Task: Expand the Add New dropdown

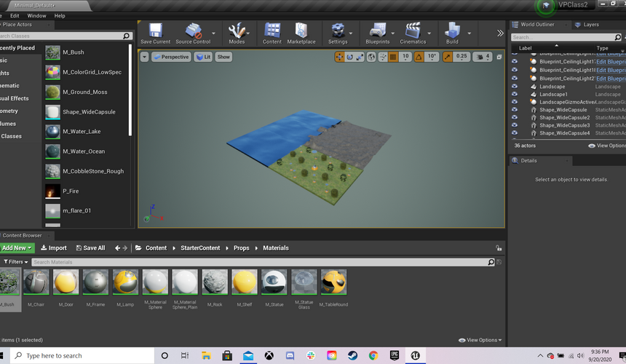Action: point(17,248)
